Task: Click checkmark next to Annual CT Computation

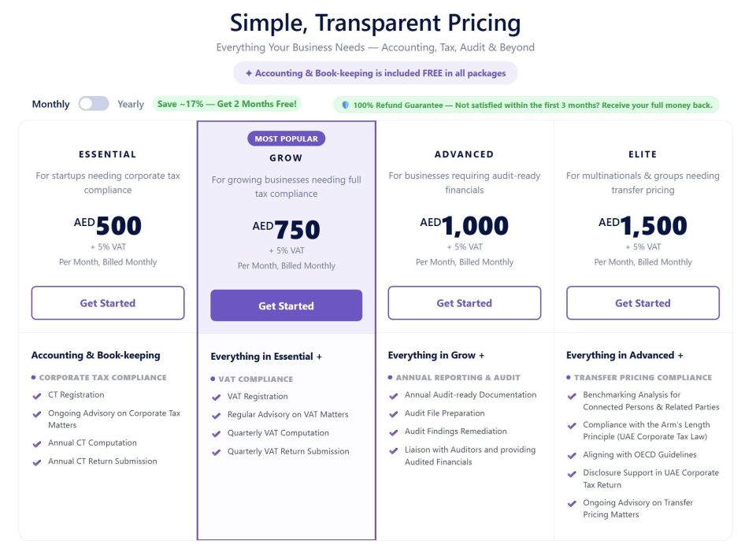Action: (37, 443)
